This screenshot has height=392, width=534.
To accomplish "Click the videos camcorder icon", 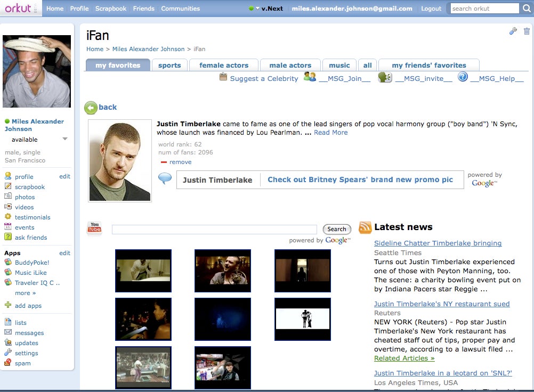I will coord(8,206).
